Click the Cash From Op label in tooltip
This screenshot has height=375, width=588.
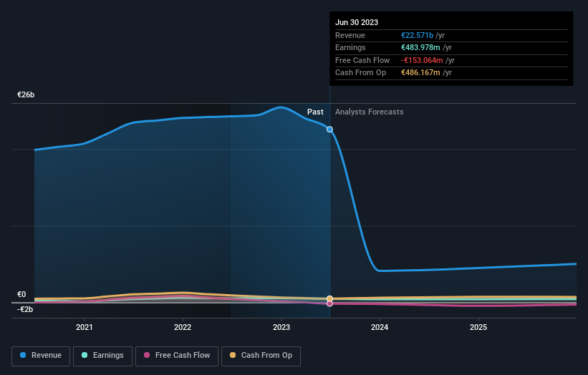coord(360,73)
